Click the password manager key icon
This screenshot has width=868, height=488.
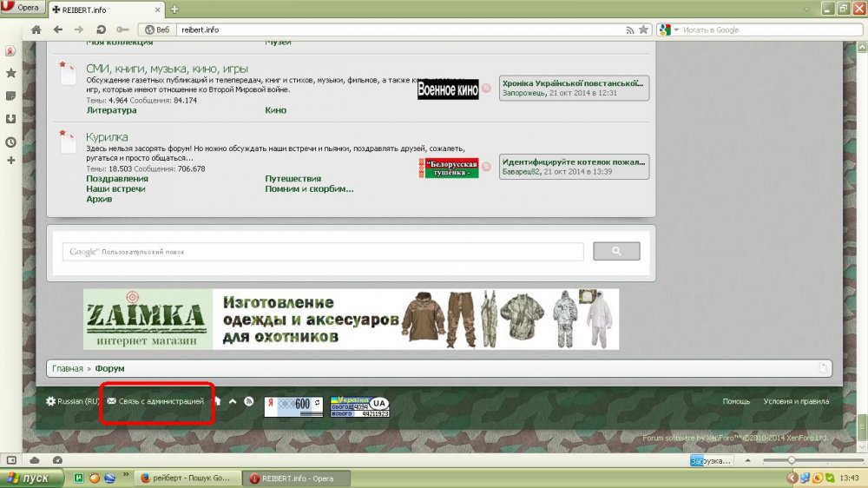point(122,30)
